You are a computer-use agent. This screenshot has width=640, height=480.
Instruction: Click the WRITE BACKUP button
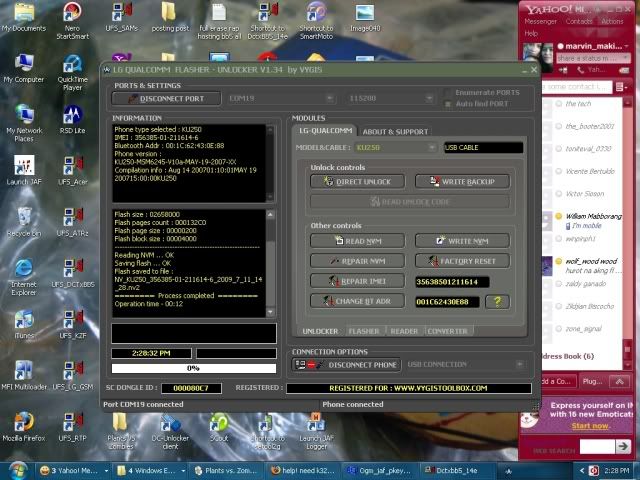[x=462, y=182]
